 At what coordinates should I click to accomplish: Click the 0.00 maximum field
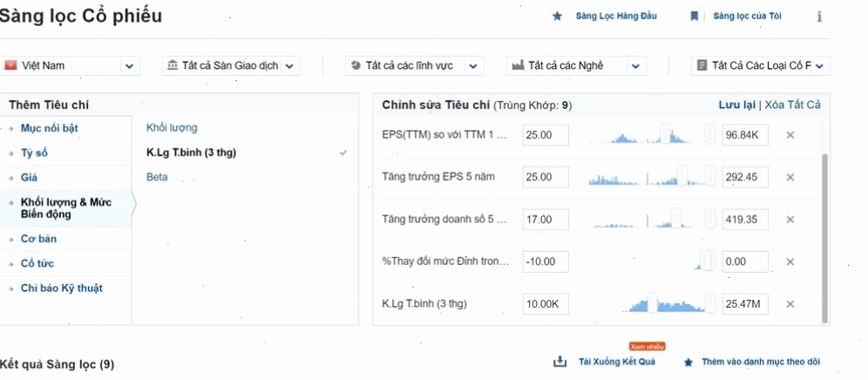[745, 261]
